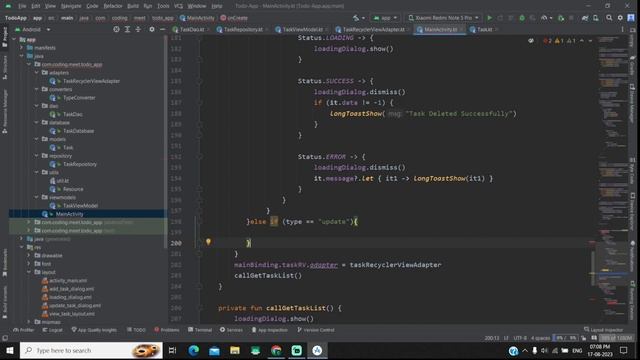Image resolution: width=640 pixels, height=360 pixels.
Task: Open the Refactor menu
Action: [x=113, y=6]
